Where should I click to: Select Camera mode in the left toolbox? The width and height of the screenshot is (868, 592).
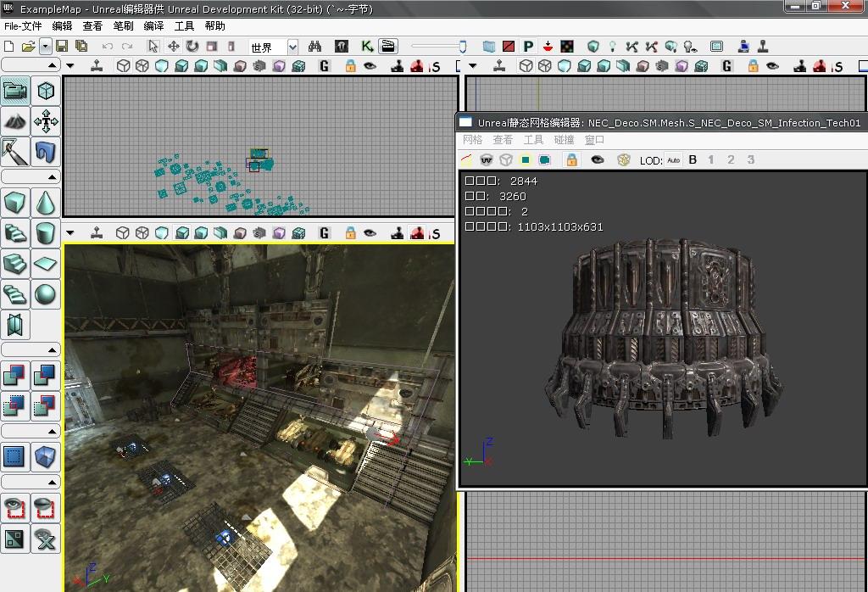point(15,91)
